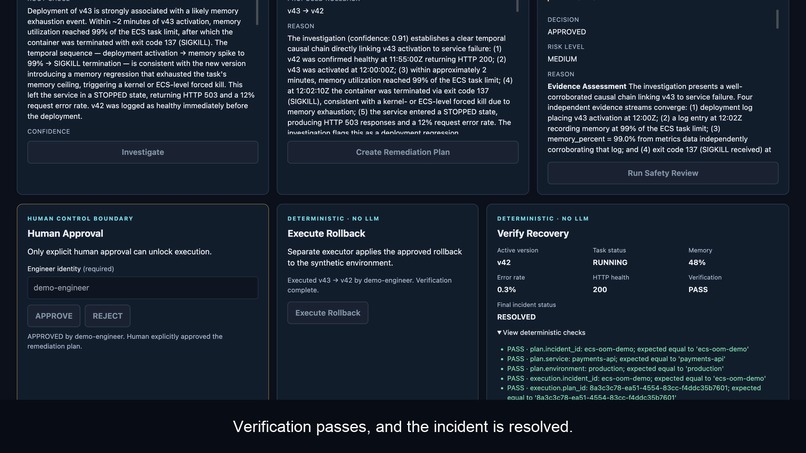Click the Verification value PASS

[698, 289]
